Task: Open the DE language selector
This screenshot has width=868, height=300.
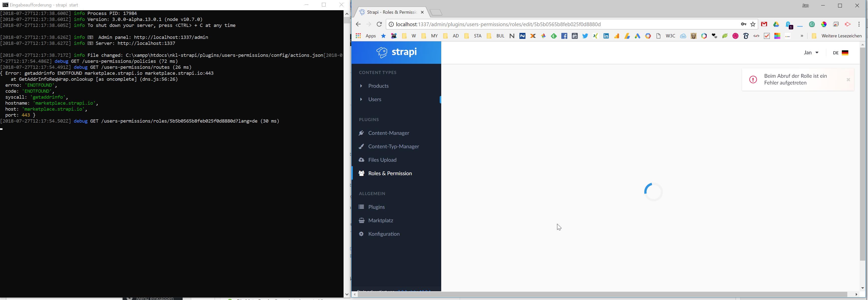Action: point(840,53)
